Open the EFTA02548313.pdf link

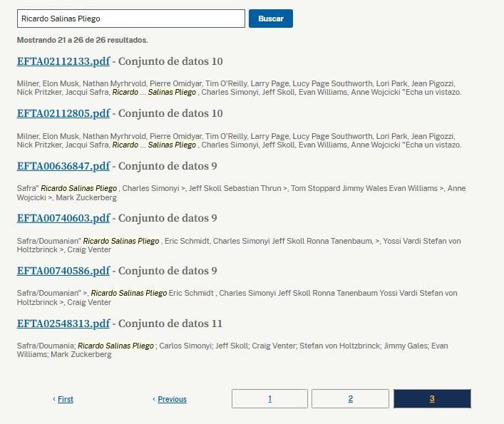[63, 323]
